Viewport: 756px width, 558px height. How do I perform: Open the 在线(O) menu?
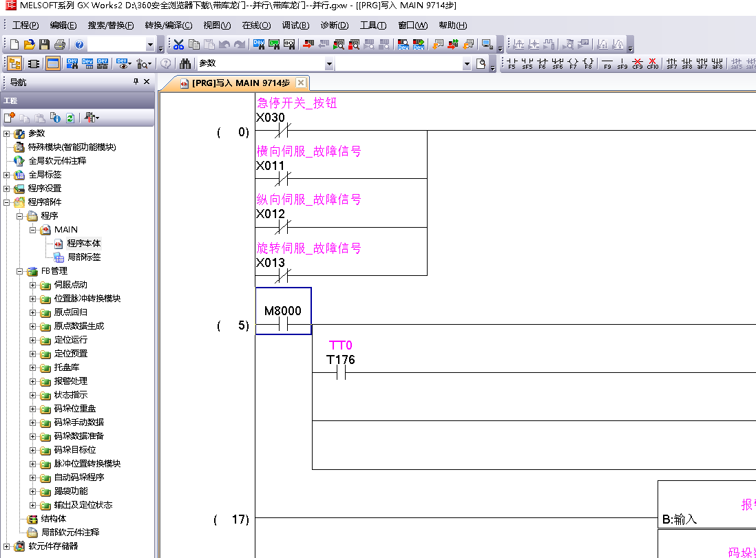pos(256,25)
